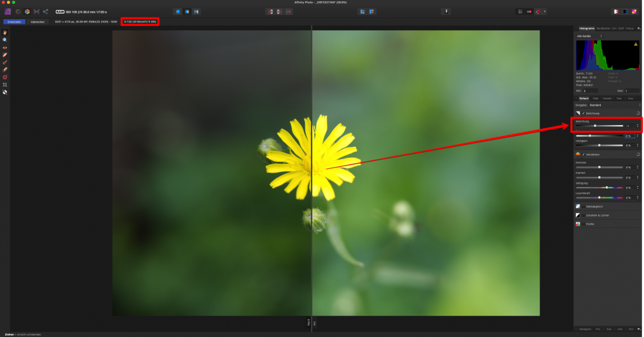Switch to the Bandbreite tab
644x337 pixels.
[x=603, y=28]
